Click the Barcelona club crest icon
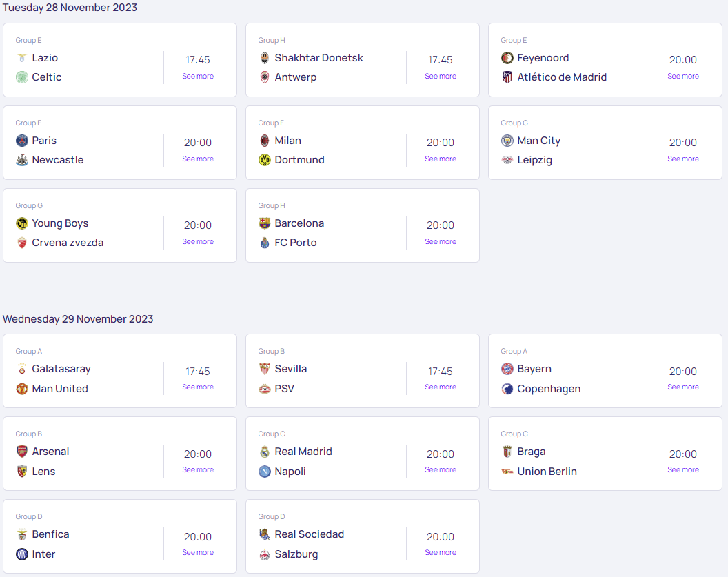 [x=265, y=223]
